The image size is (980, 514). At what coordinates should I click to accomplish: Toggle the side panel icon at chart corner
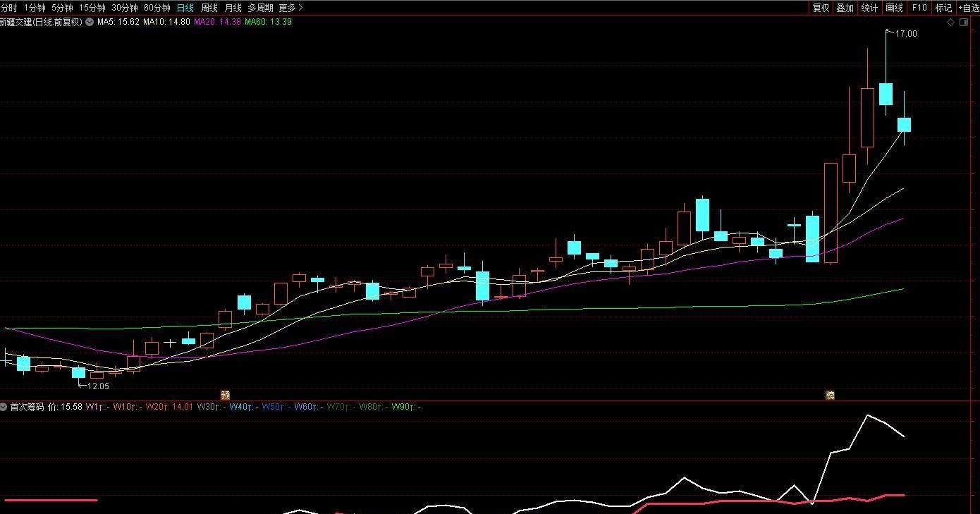965,23
